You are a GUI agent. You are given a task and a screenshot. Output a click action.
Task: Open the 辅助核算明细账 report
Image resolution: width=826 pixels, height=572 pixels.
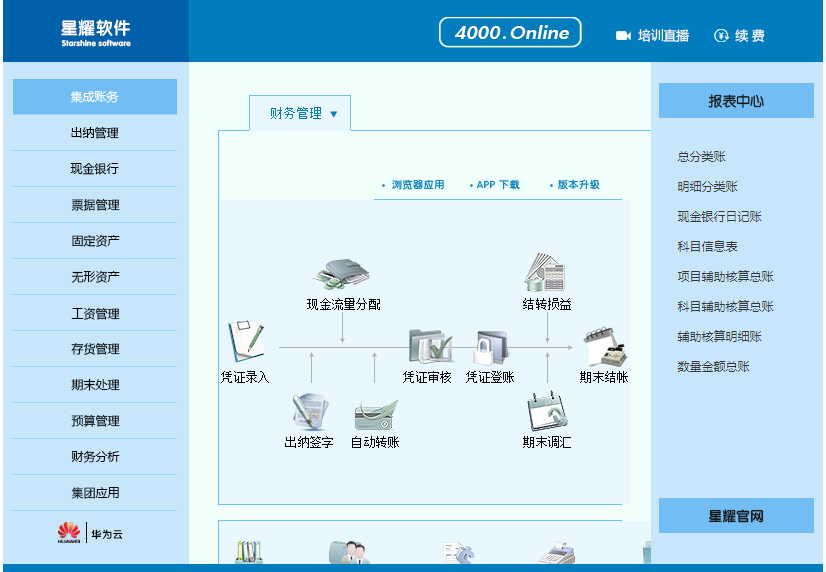pyautogui.click(x=719, y=337)
